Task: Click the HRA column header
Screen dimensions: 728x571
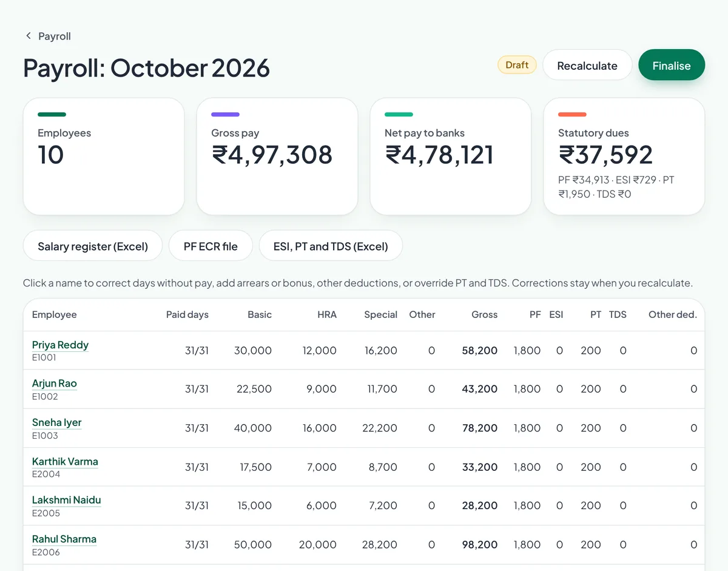Action: point(327,314)
